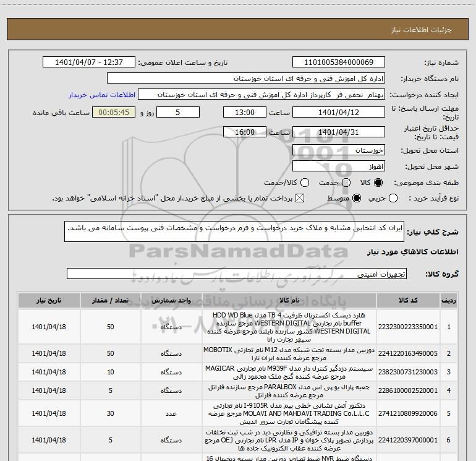The width and height of the screenshot is (476, 461).
Task: Click the WD Blue hard disk item name
Action: 289,327
